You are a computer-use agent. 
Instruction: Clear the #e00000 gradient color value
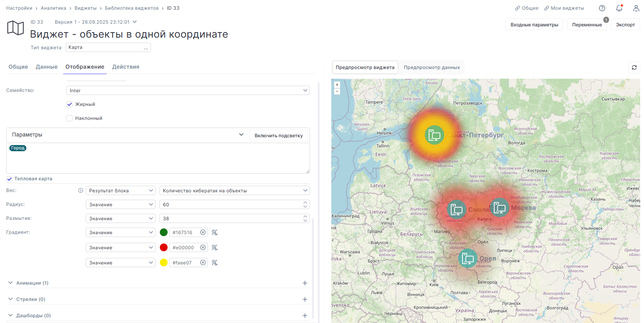(203, 247)
